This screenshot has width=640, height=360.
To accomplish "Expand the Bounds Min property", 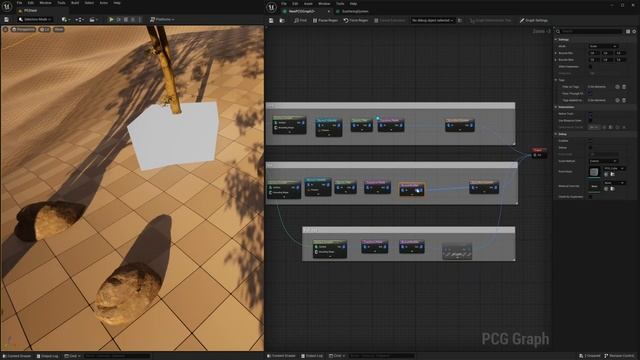I will [x=556, y=53].
